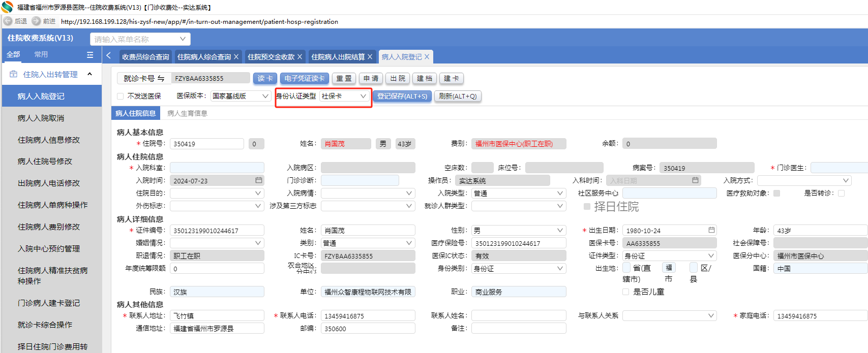Select the 病人住院信息 tab

pos(136,113)
